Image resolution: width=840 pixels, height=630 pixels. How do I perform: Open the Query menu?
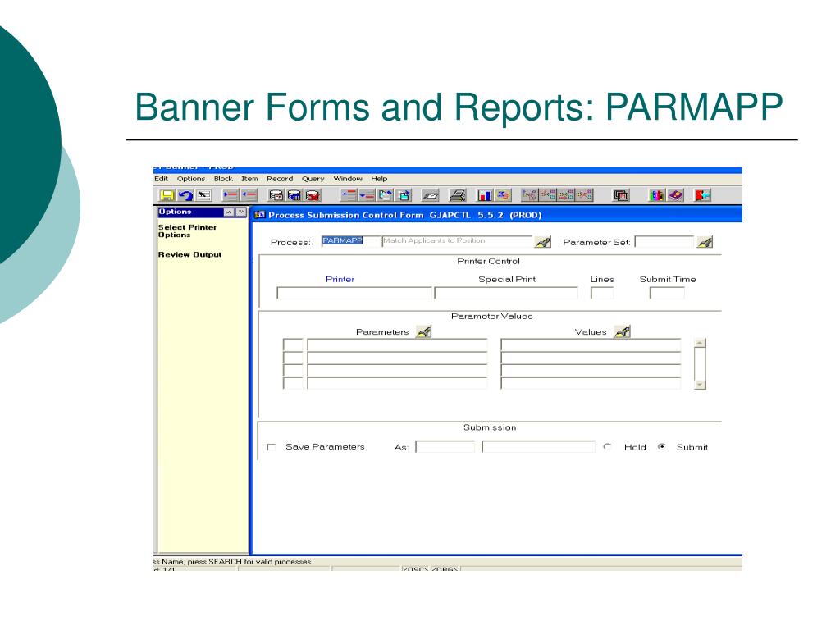tap(313, 179)
